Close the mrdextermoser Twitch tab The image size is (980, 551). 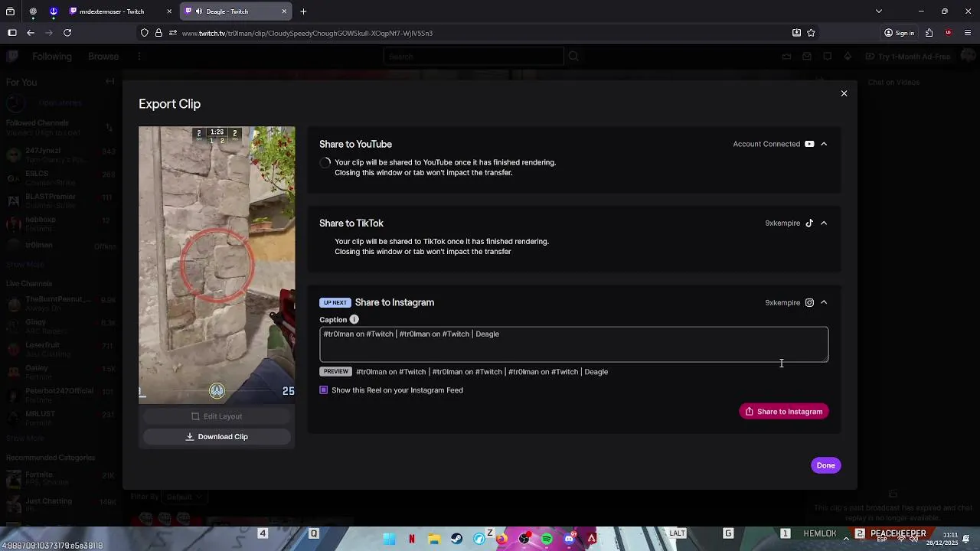click(x=169, y=11)
